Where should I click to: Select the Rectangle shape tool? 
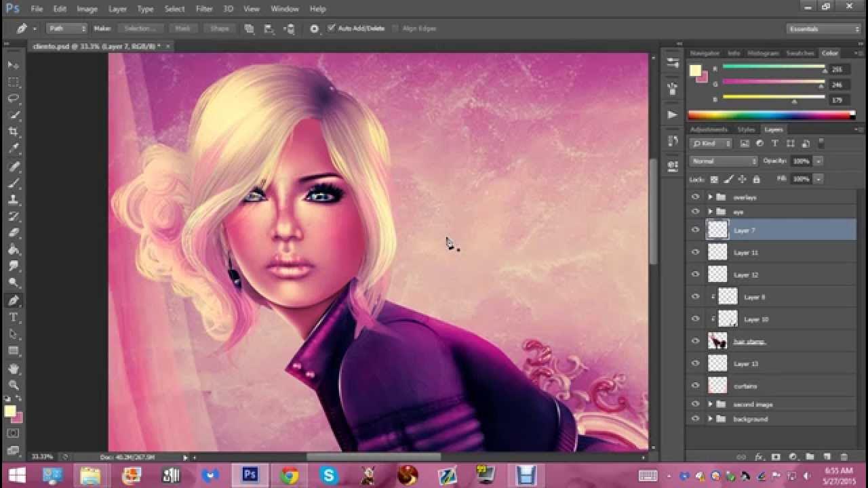coord(13,351)
